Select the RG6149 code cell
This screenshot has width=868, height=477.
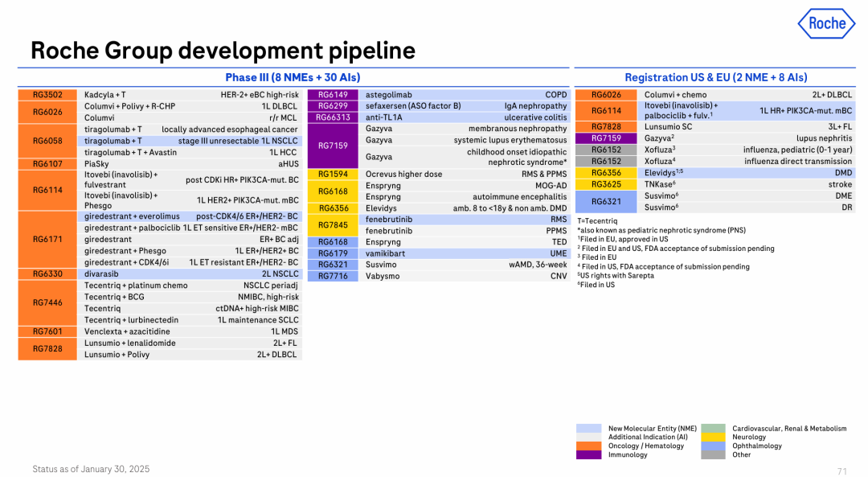tap(334, 95)
